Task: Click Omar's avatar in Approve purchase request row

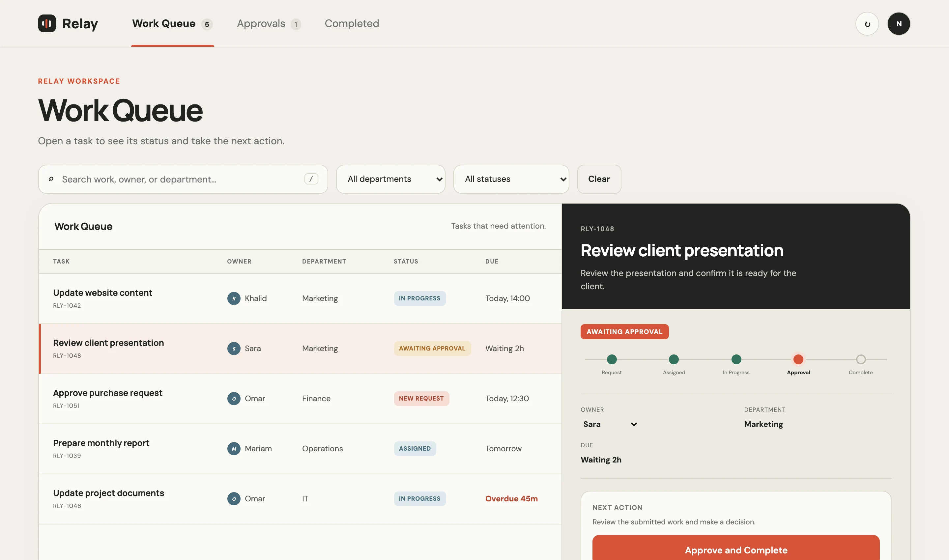Action: (234, 399)
